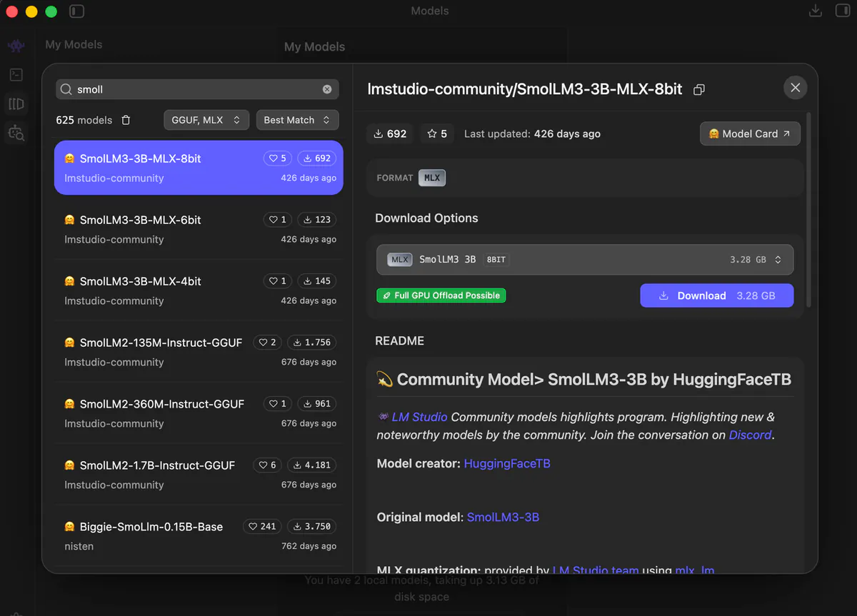Toggle the left sidebar in the title bar
The width and height of the screenshot is (857, 616).
76,11
